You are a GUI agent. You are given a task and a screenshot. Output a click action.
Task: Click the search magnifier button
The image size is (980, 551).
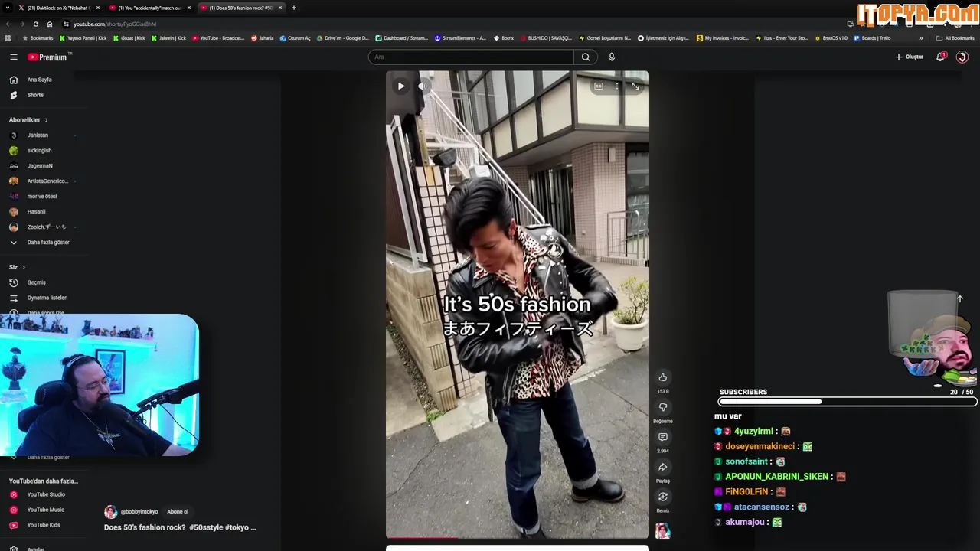coord(586,57)
